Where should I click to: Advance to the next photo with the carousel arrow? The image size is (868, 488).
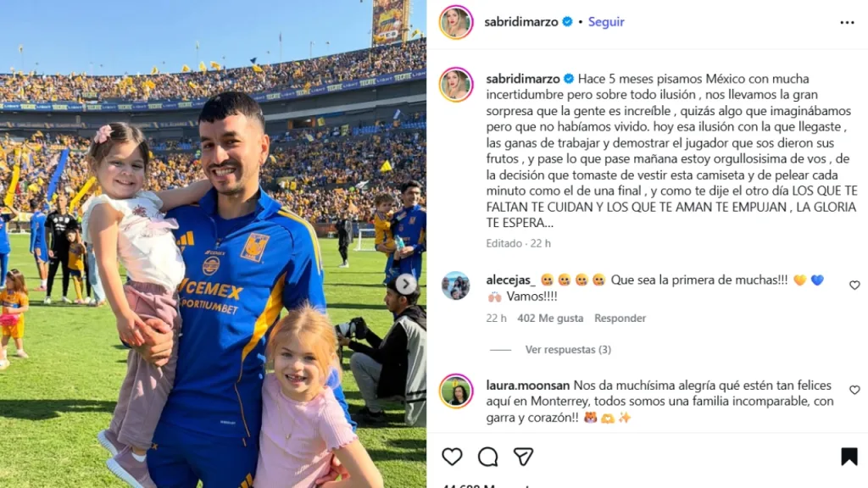(406, 284)
